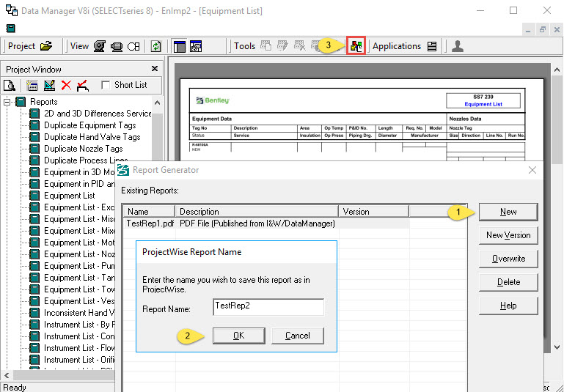
Task: Click the blue Equipment List title in preview
Action: pos(483,104)
